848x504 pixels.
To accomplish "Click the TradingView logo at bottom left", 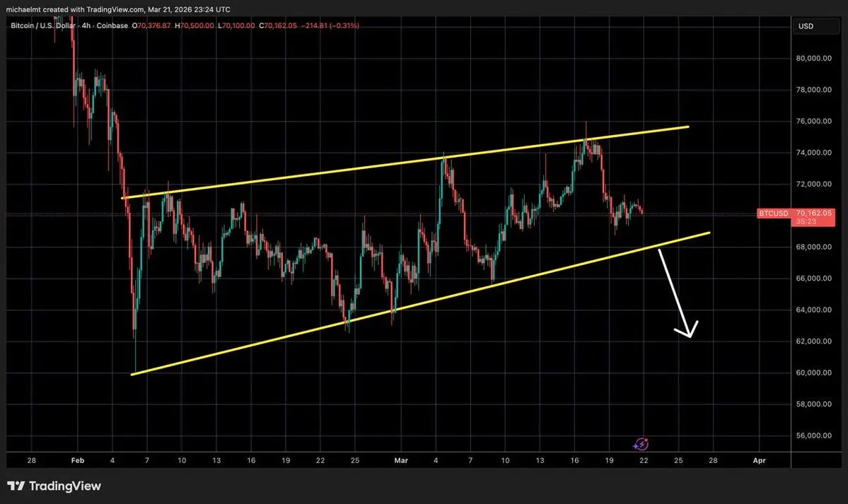I will point(54,486).
